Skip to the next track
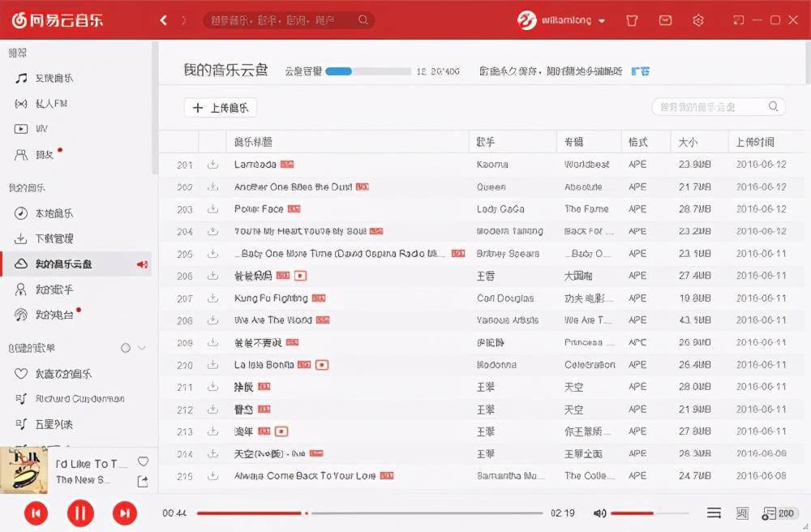This screenshot has height=532, width=811. click(x=124, y=513)
